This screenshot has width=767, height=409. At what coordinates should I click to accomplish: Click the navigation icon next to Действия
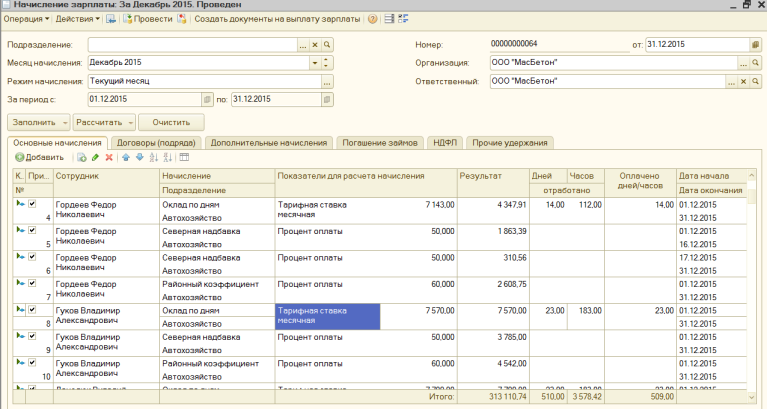[x=111, y=19]
